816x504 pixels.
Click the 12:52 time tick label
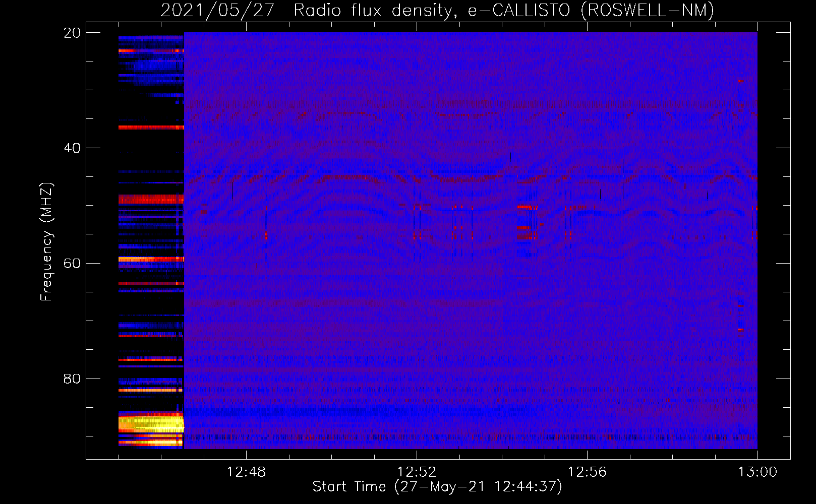point(417,472)
